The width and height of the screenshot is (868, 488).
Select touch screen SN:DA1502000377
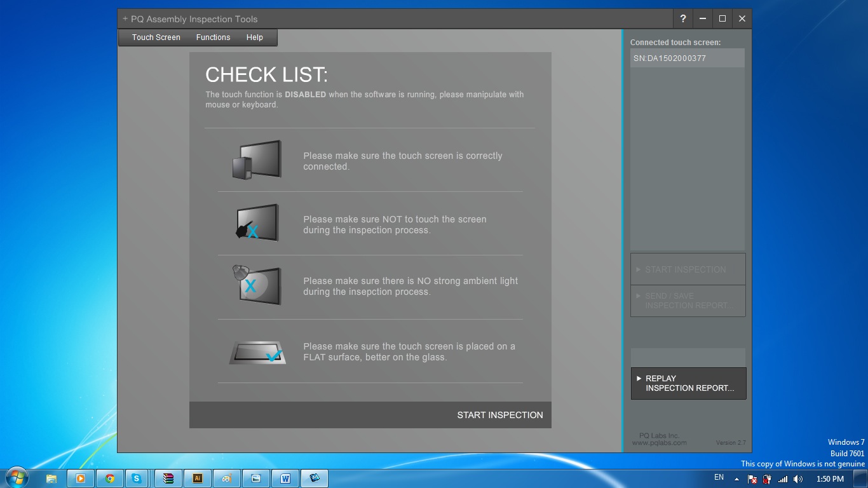coord(687,58)
